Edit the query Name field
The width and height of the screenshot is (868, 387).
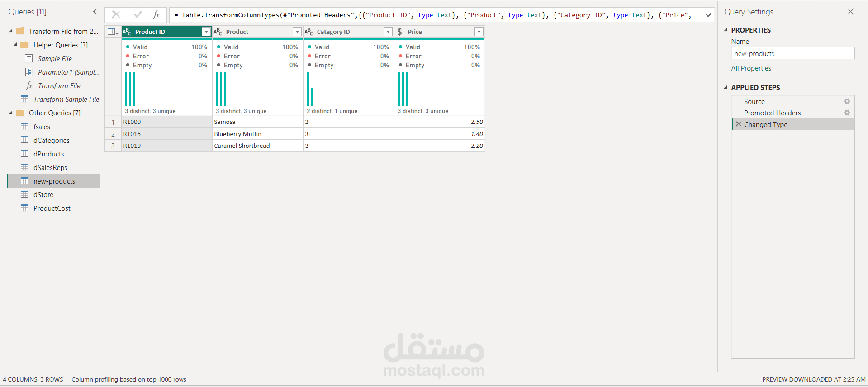(792, 53)
